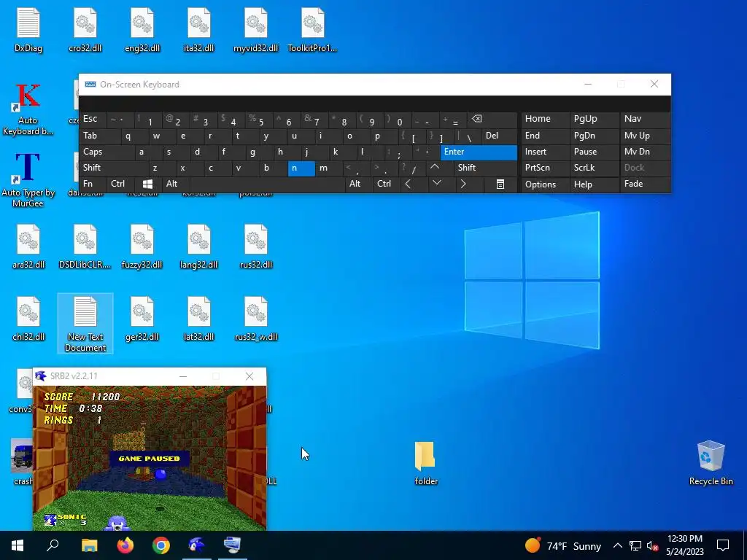Switch to On-Screen Keyboard taskbar icon

pyautogui.click(x=233, y=545)
